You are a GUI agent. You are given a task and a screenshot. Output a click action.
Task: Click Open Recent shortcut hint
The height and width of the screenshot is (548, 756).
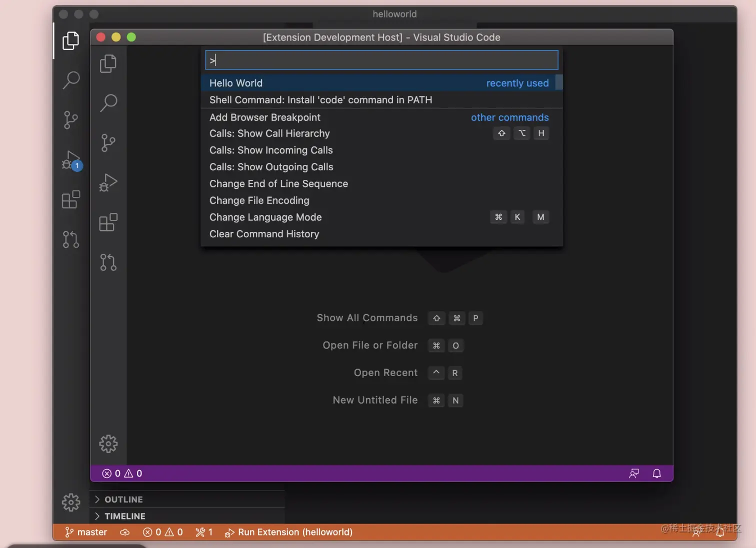[408, 373]
